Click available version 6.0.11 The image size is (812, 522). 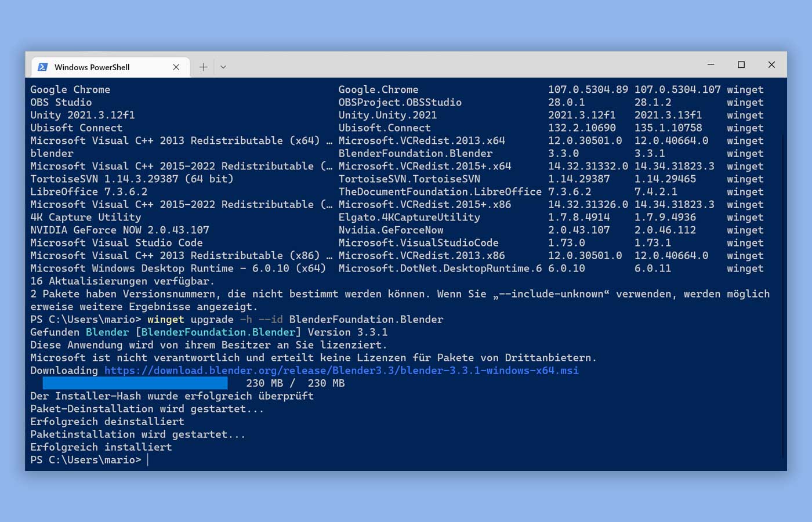652,268
